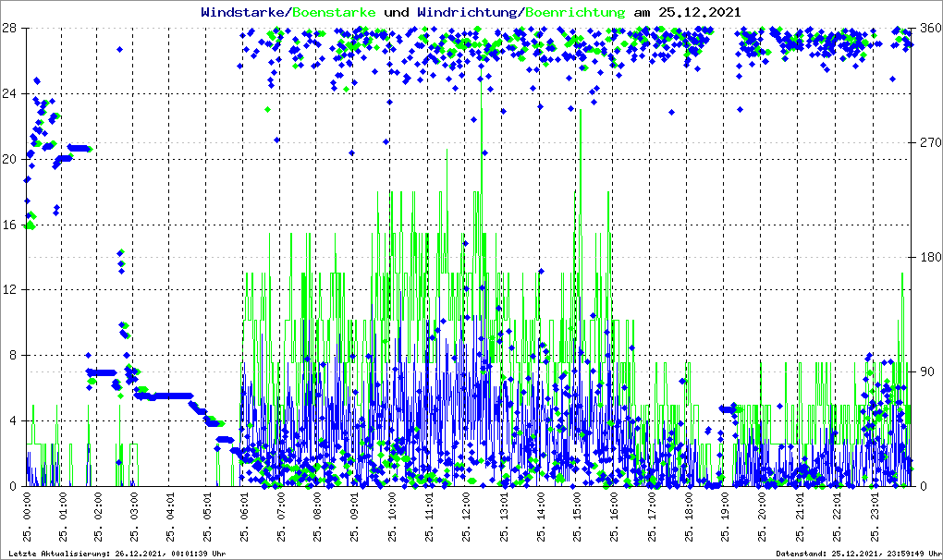Screen dimensions: 943x560
Task: Select the 180 label on right axis
Action: [927, 258]
